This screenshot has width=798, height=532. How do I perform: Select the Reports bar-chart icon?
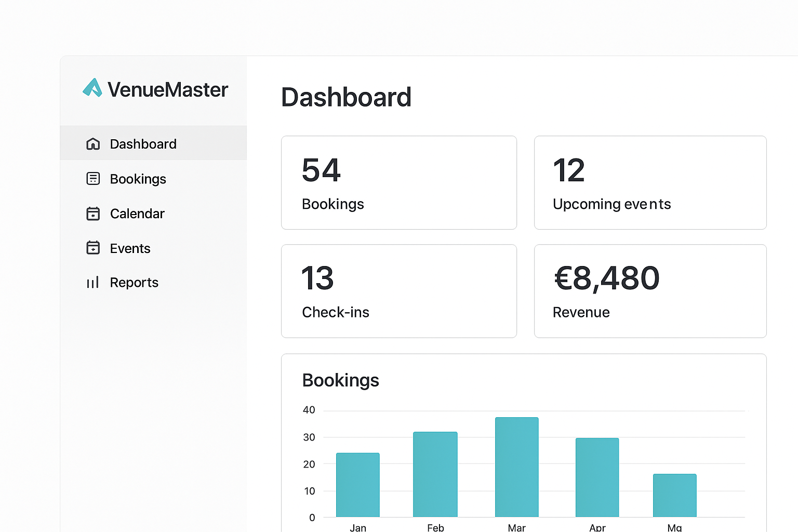coord(93,282)
